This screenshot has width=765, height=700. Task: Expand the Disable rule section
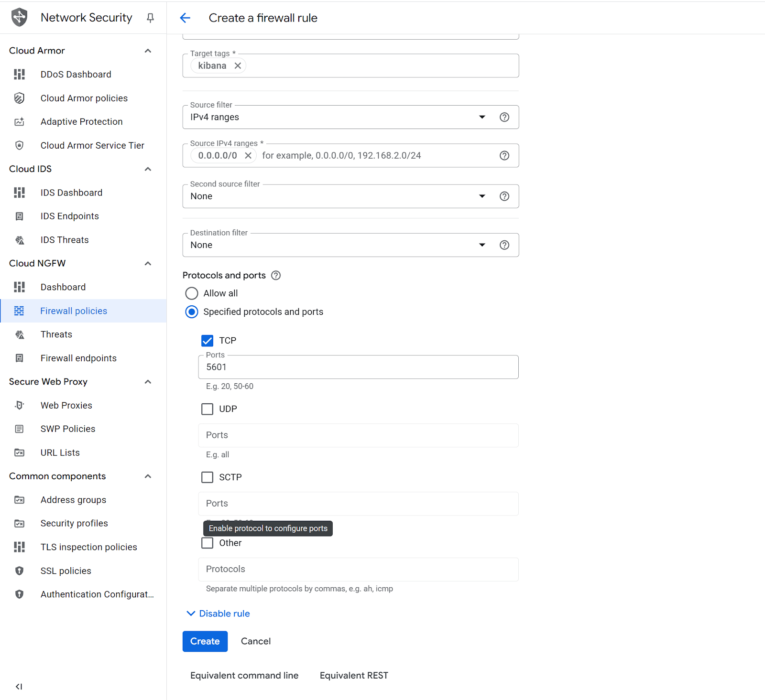(218, 614)
